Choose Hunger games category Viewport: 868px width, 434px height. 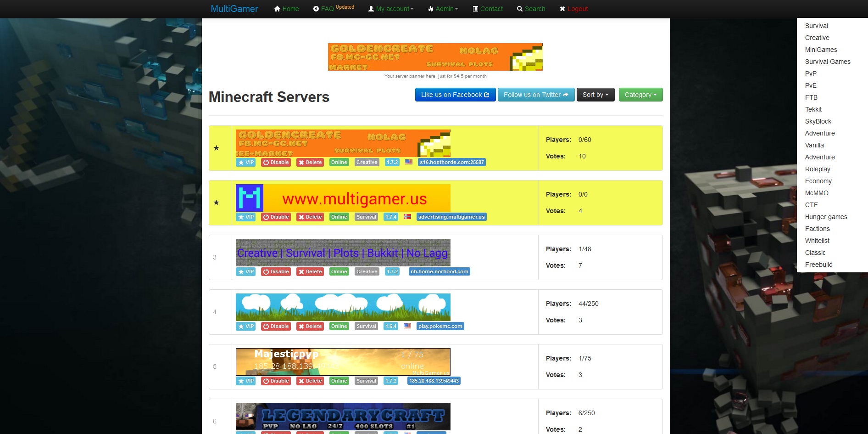click(x=826, y=217)
